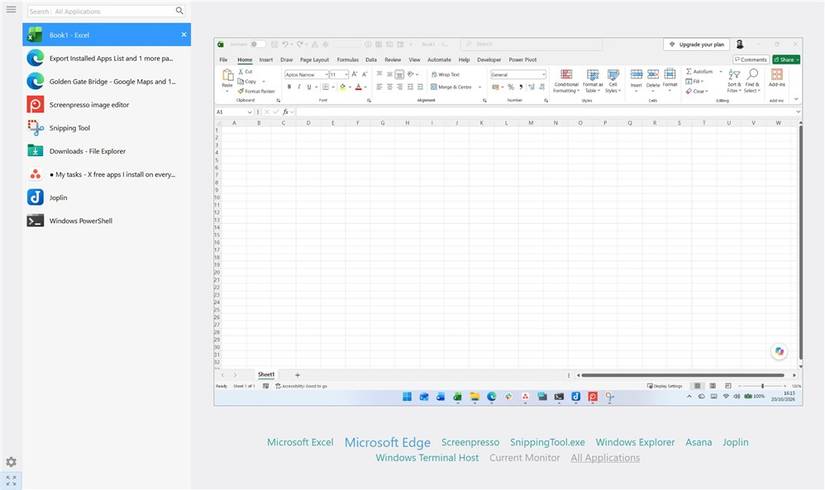Screen dimensions: 825x490
Task: Select the Book1 - Excel window entry
Action: click(x=107, y=35)
